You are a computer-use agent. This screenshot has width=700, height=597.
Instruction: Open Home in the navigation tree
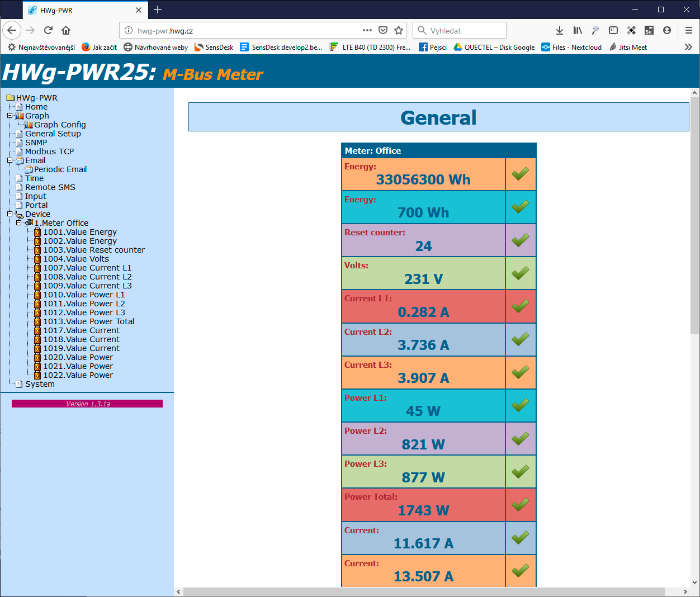pyautogui.click(x=36, y=107)
